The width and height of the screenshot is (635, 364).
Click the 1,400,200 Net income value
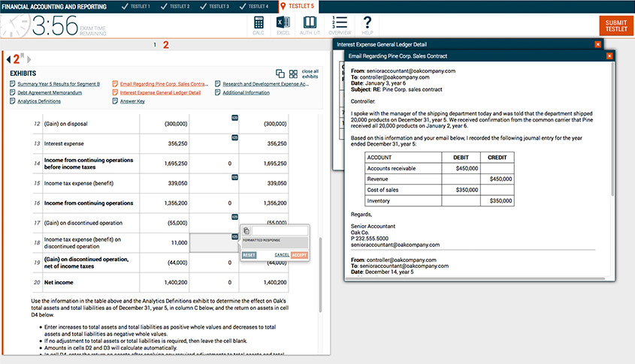175,282
